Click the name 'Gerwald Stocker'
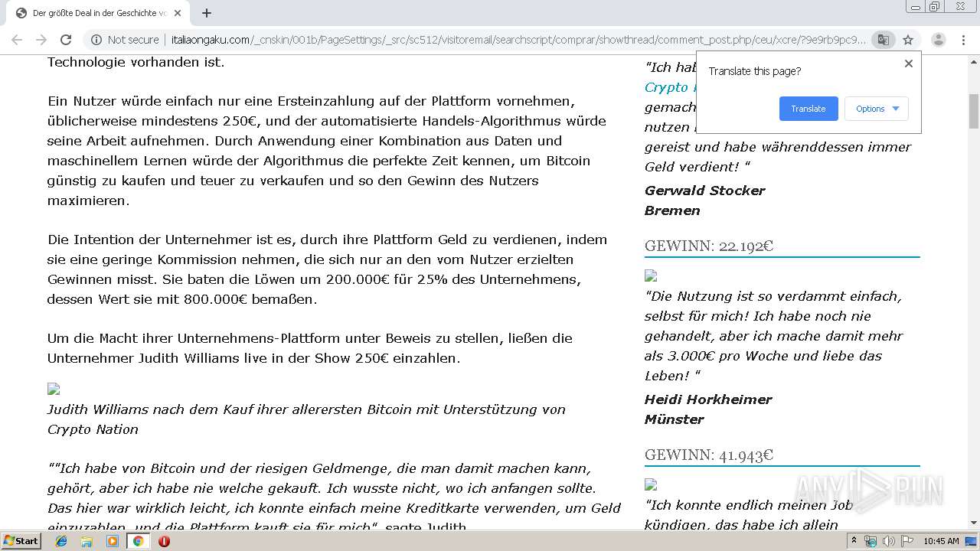This screenshot has height=551, width=980. [704, 191]
